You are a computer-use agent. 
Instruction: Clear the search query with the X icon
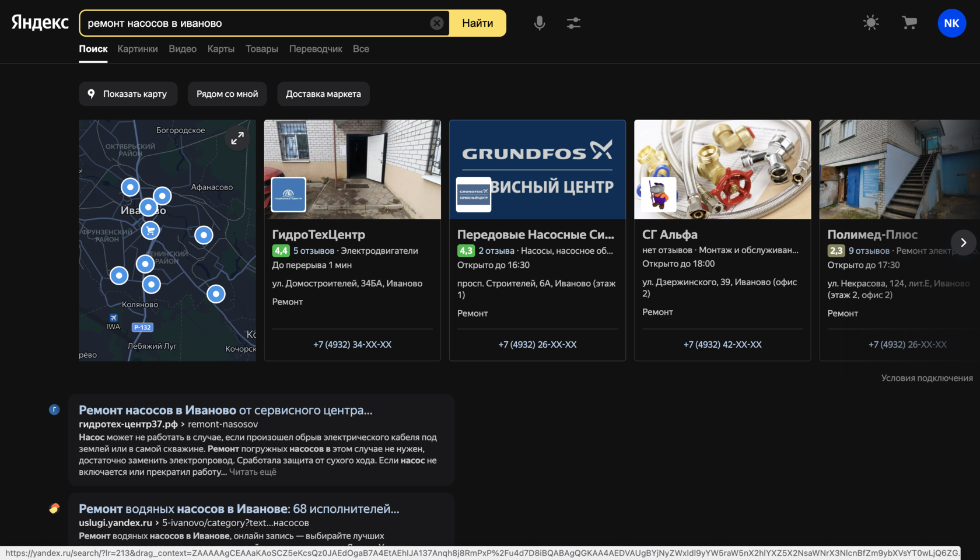point(437,23)
